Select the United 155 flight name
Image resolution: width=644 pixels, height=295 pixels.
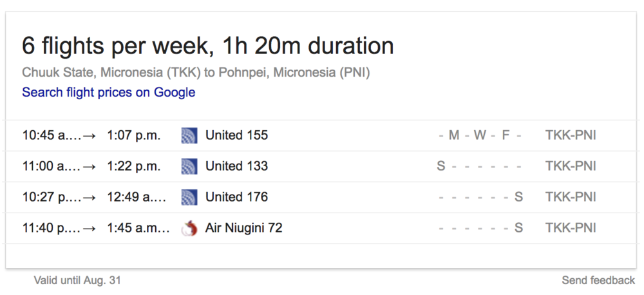pos(236,135)
